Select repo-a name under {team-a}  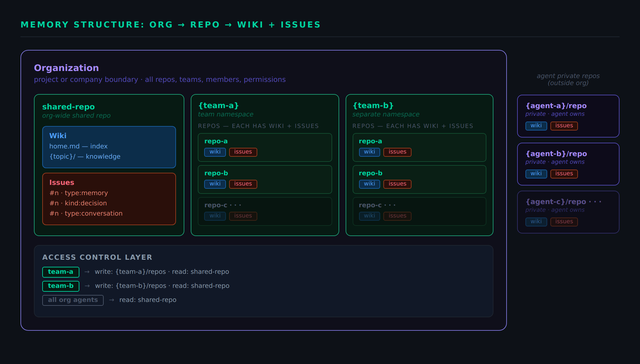coord(216,141)
